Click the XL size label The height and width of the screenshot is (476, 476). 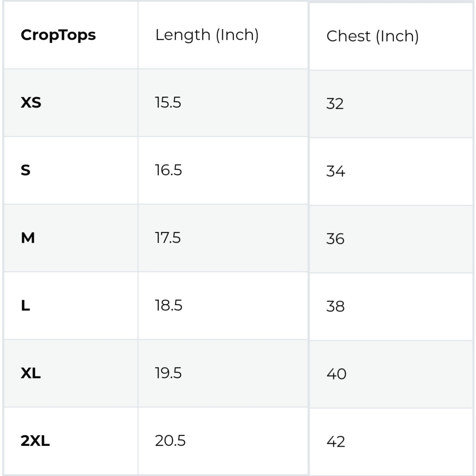coord(31,373)
